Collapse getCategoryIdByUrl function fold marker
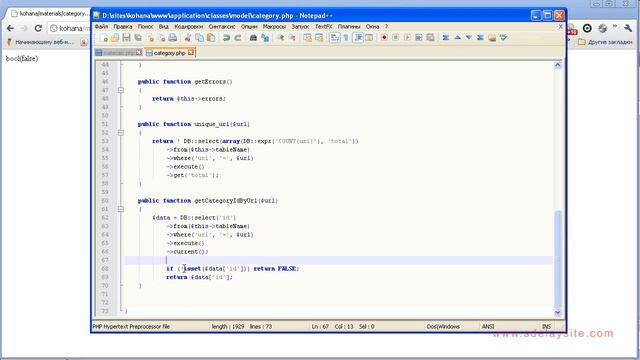 (x=121, y=209)
